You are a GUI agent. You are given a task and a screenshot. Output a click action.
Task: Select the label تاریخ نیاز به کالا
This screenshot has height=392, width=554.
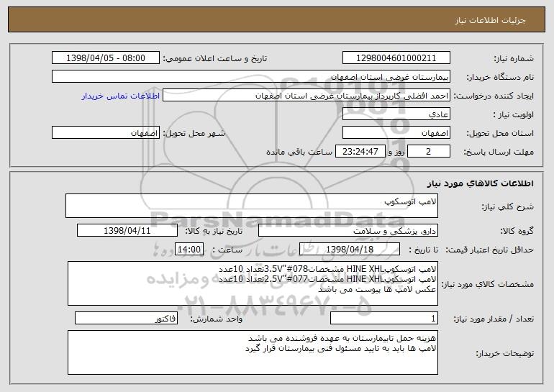tap(214, 231)
